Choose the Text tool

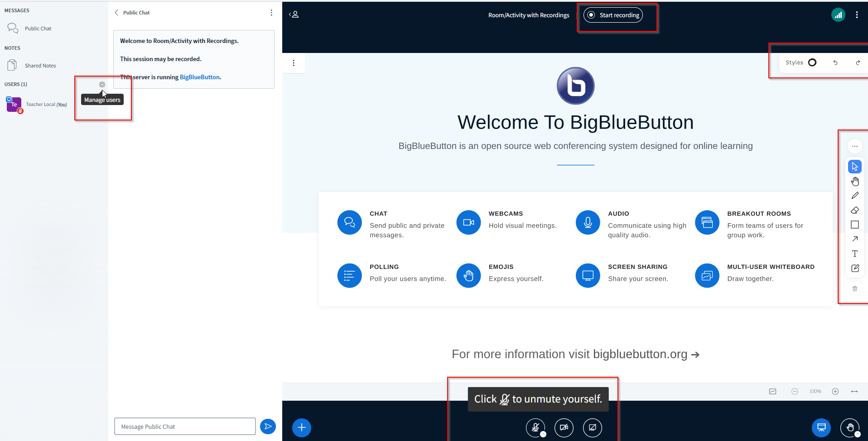(x=854, y=254)
